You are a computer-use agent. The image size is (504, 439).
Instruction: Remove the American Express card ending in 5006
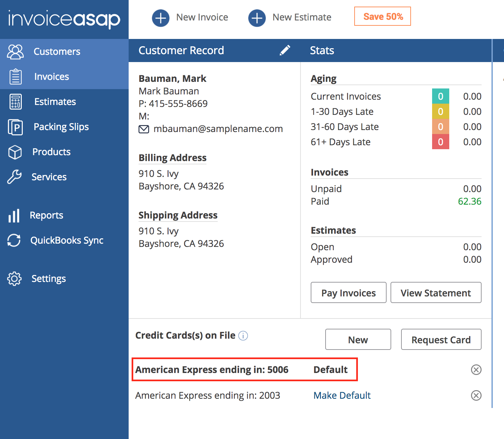click(x=476, y=370)
